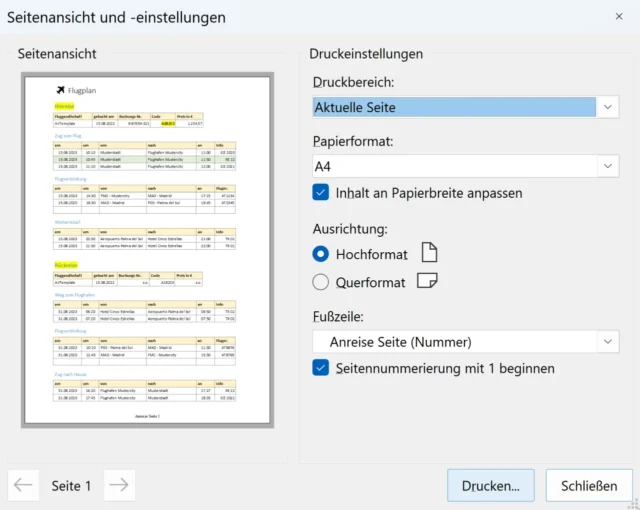Toggle 'Inhalt an Papierbreite anpassen' checkbox

coord(321,192)
